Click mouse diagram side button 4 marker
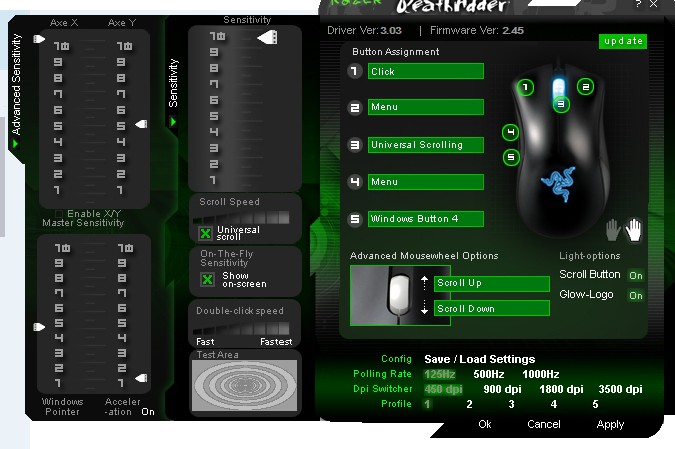Image resolution: width=675 pixels, height=449 pixels. click(x=511, y=132)
